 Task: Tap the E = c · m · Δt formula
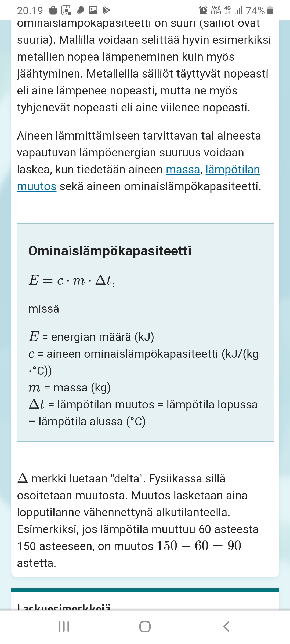pyautogui.click(x=72, y=280)
